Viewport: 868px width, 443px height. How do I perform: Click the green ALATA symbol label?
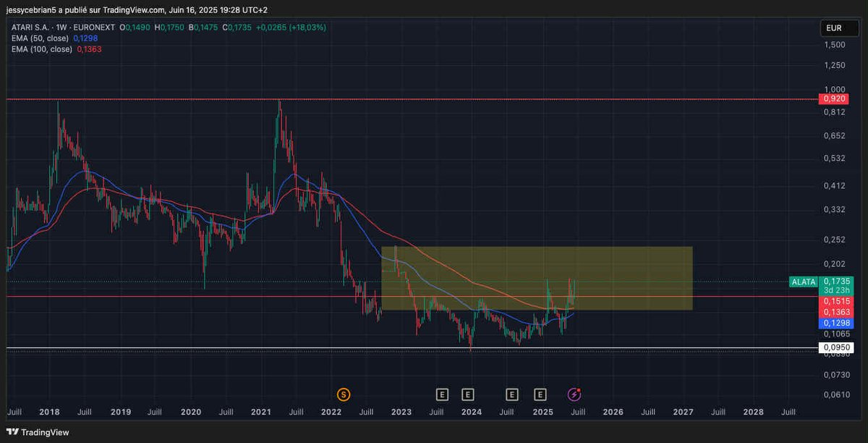coord(803,282)
